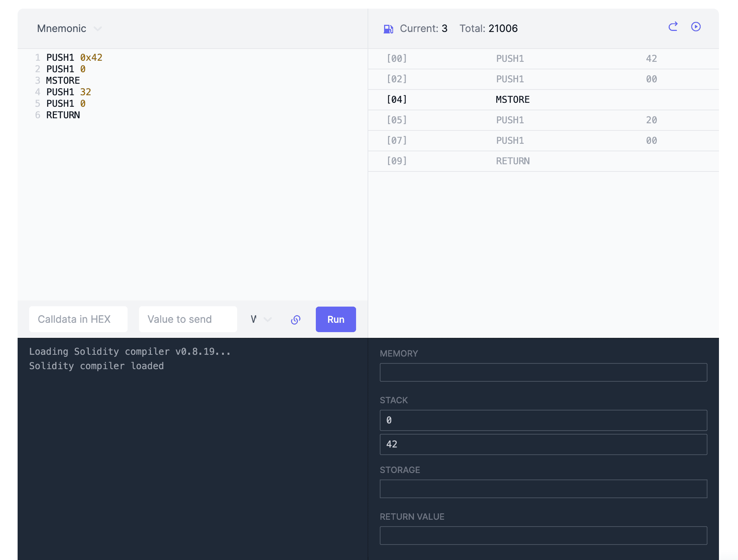Screen dimensions: 738x560
Task: Click the gas pump icon
Action: click(x=388, y=29)
